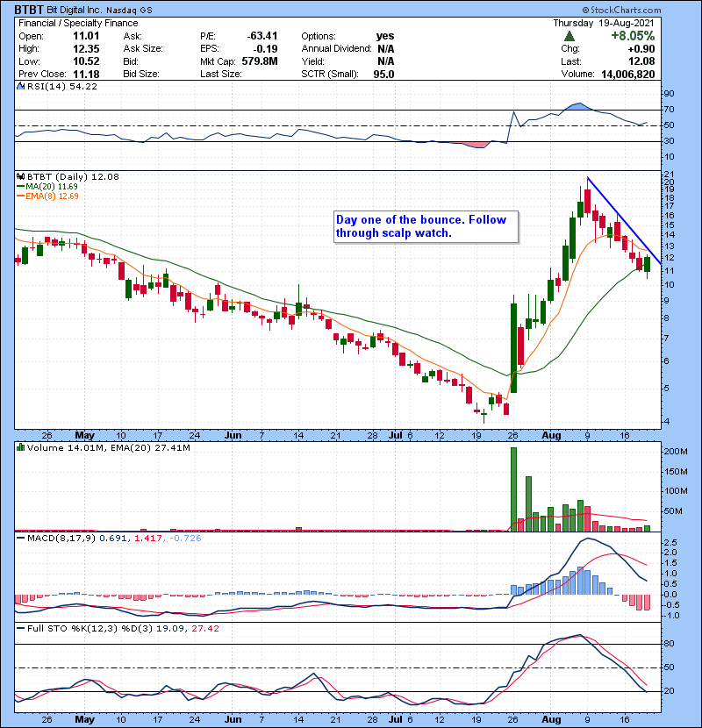This screenshot has width=702, height=728.
Task: Click the 'Day one of the bounce' annotation box
Action: (426, 226)
